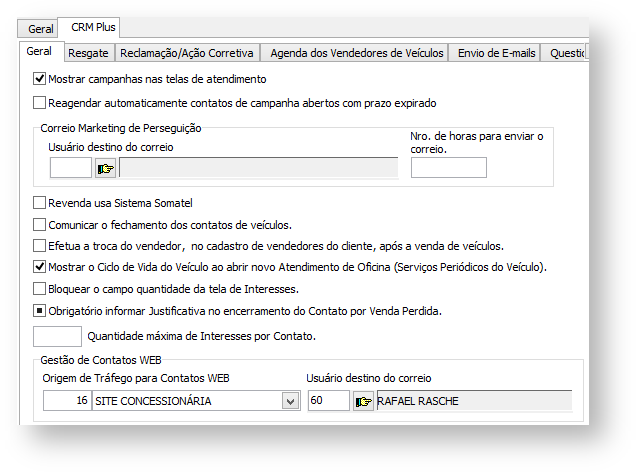
Task: Enable Reagendar automaticamente contatos de campanha checkbox
Action: (40, 102)
